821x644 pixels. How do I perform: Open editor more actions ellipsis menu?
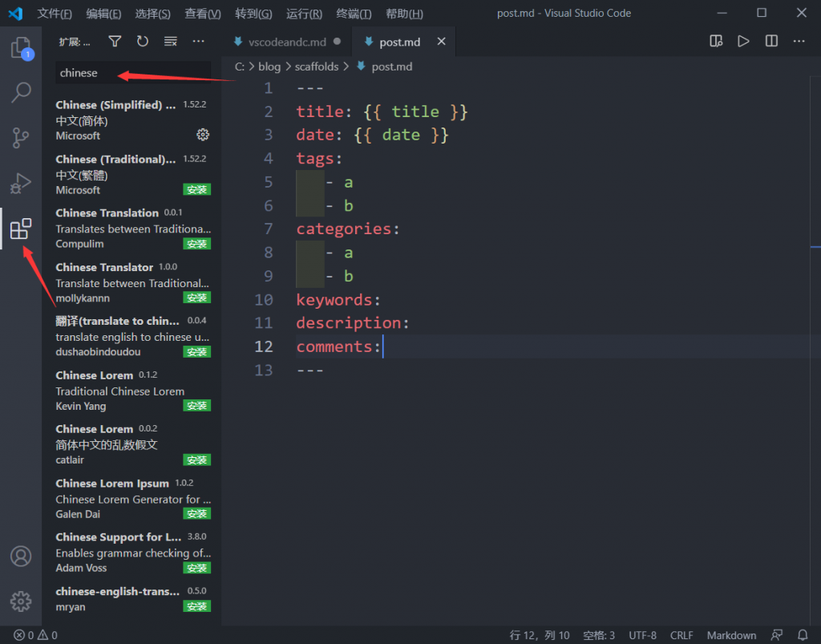799,41
